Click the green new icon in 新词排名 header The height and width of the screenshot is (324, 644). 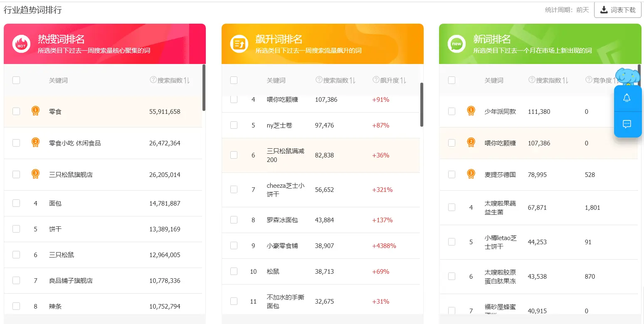[x=456, y=44]
